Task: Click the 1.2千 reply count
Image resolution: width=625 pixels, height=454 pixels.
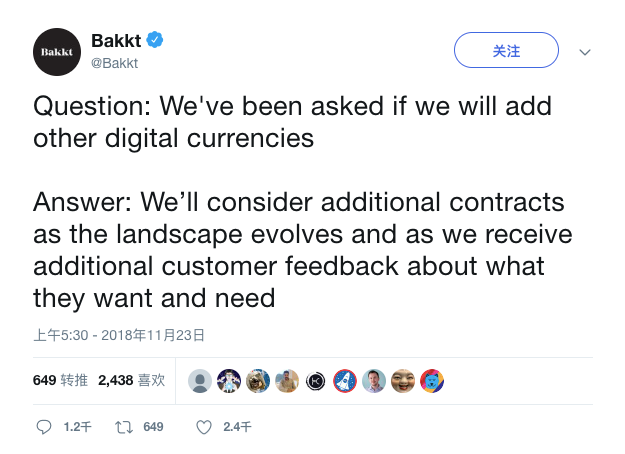Action: tap(77, 427)
